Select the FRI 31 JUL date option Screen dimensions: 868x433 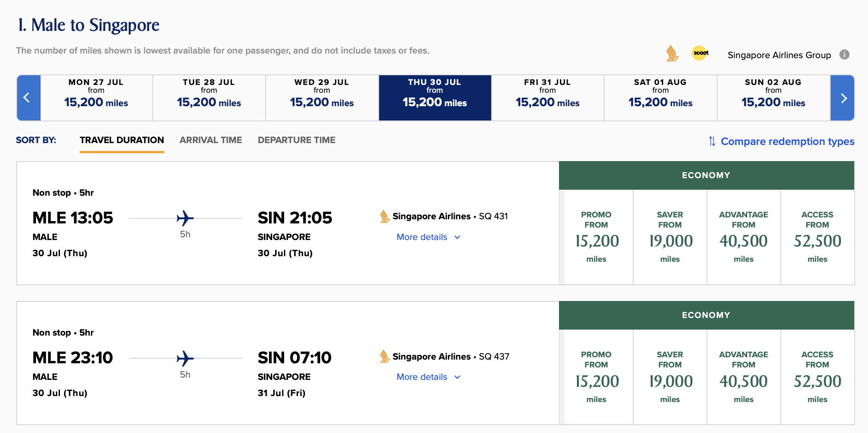click(x=547, y=98)
